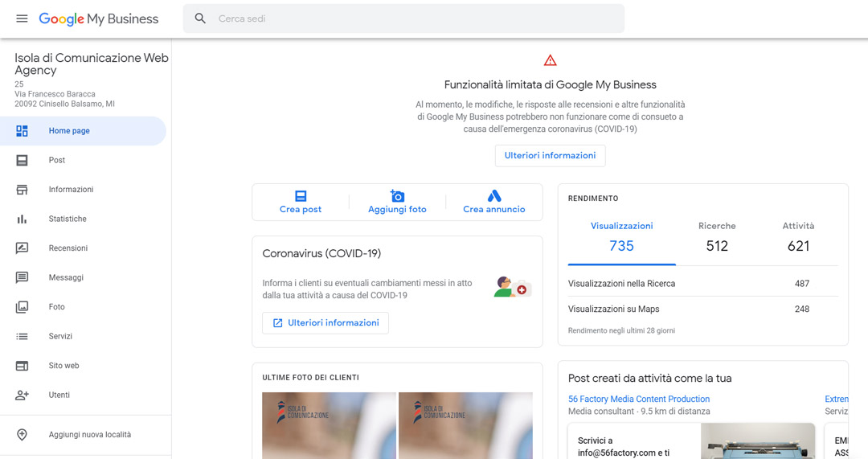Image resolution: width=868 pixels, height=459 pixels.
Task: Click the Foto gallery icon
Action: [x=22, y=307]
